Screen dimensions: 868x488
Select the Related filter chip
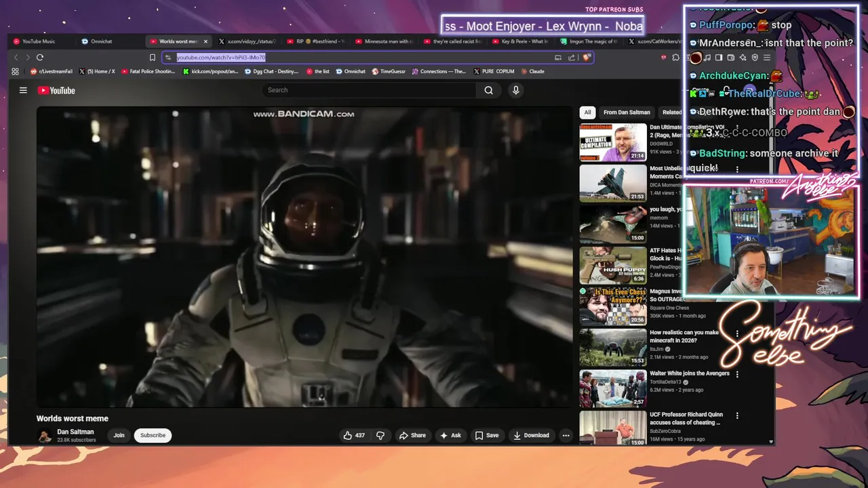pyautogui.click(x=671, y=113)
